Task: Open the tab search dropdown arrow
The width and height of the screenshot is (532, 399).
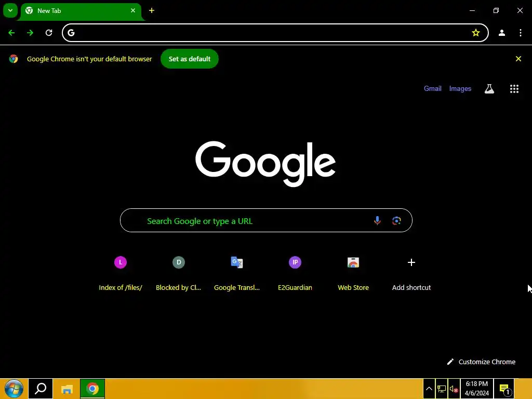Action: (x=10, y=10)
